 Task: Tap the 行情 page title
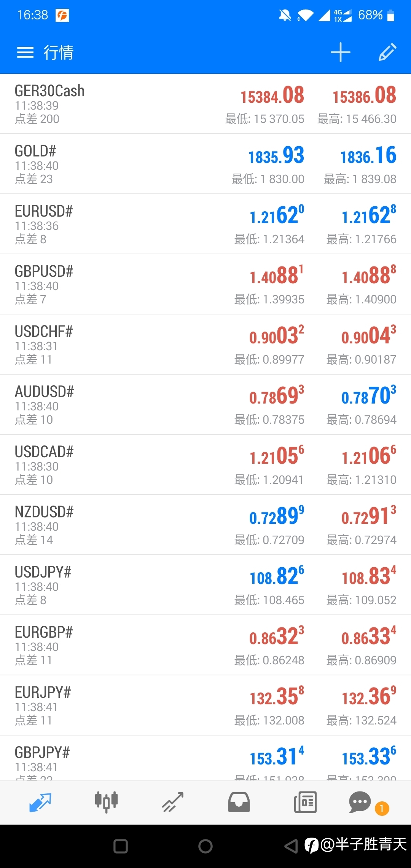coord(59,52)
